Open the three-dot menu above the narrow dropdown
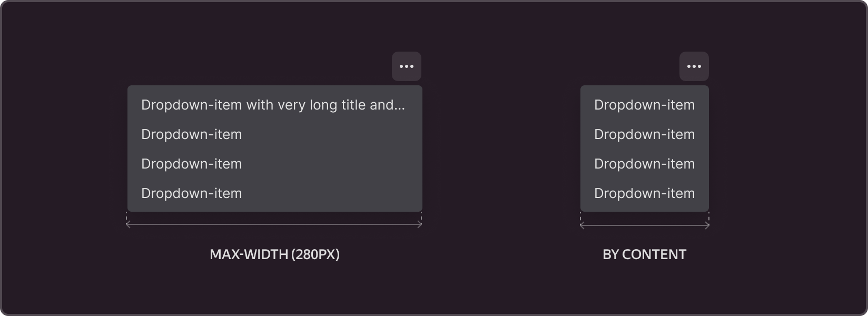The height and width of the screenshot is (316, 868). click(694, 66)
